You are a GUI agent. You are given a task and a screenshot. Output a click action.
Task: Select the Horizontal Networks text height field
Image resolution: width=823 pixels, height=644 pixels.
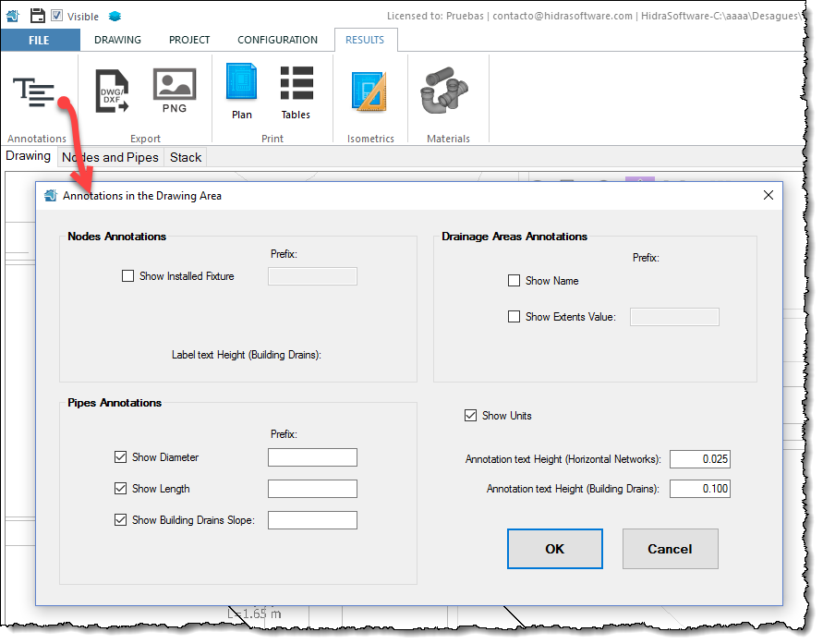tap(700, 458)
